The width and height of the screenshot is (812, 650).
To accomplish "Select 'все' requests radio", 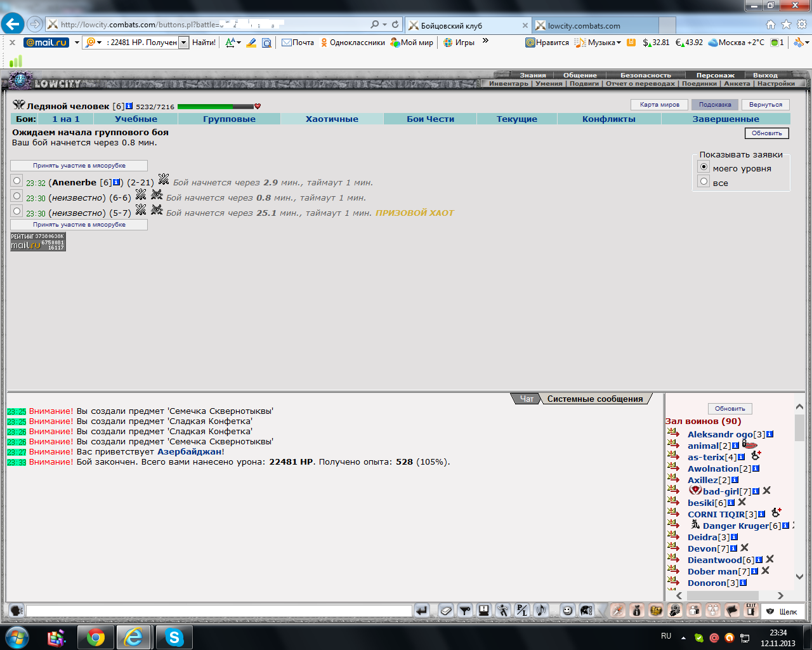I will (x=704, y=182).
